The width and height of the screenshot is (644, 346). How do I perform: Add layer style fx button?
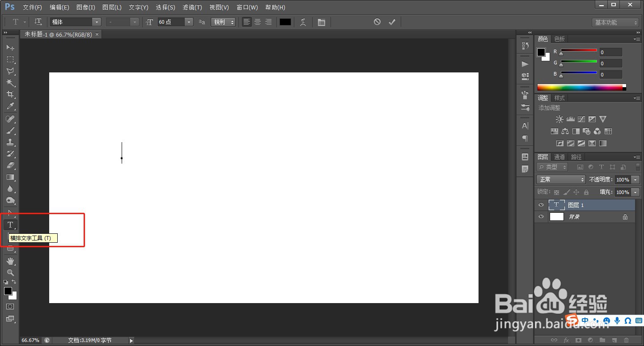click(x=566, y=340)
